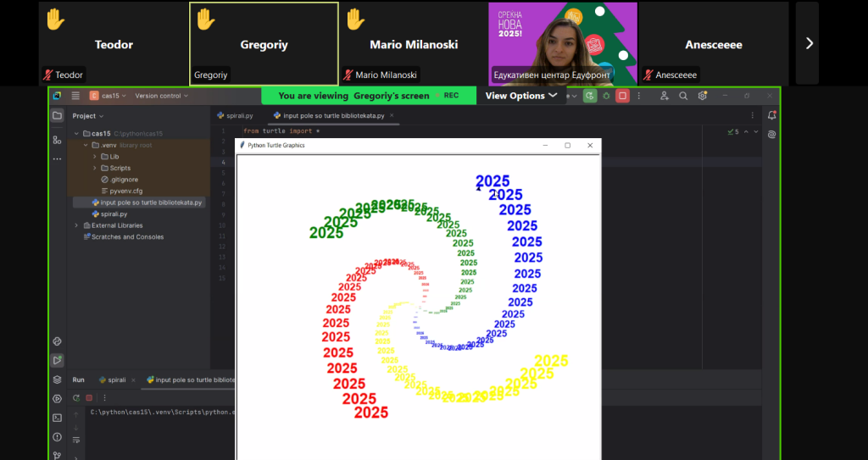This screenshot has width=868, height=460.
Task: Minimize the Python Turtle Graphics window
Action: tap(545, 145)
